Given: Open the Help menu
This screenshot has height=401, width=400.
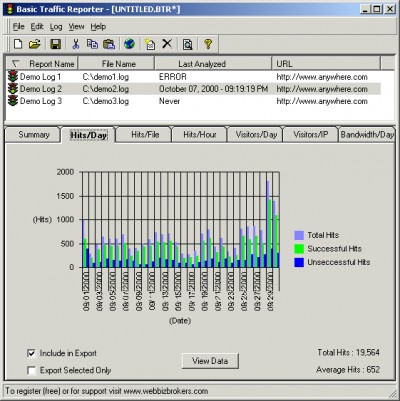Looking at the screenshot, I should [98, 27].
